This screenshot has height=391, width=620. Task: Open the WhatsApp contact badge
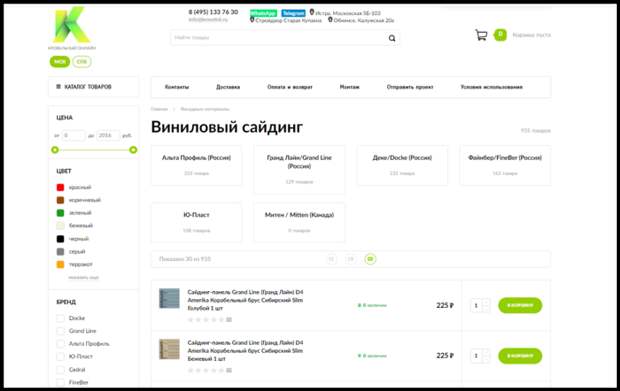tap(263, 13)
